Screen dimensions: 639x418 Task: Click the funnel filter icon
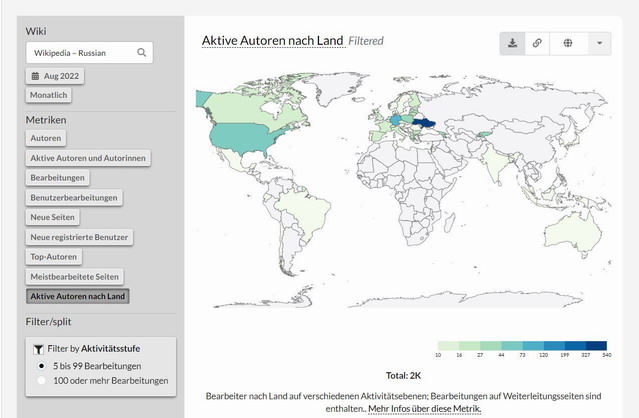pos(38,349)
